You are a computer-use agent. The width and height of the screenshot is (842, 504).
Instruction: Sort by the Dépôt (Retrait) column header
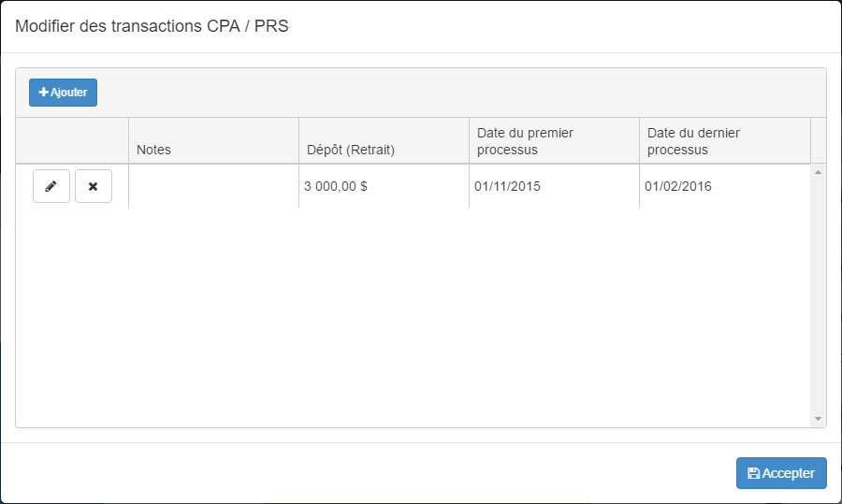tap(351, 149)
